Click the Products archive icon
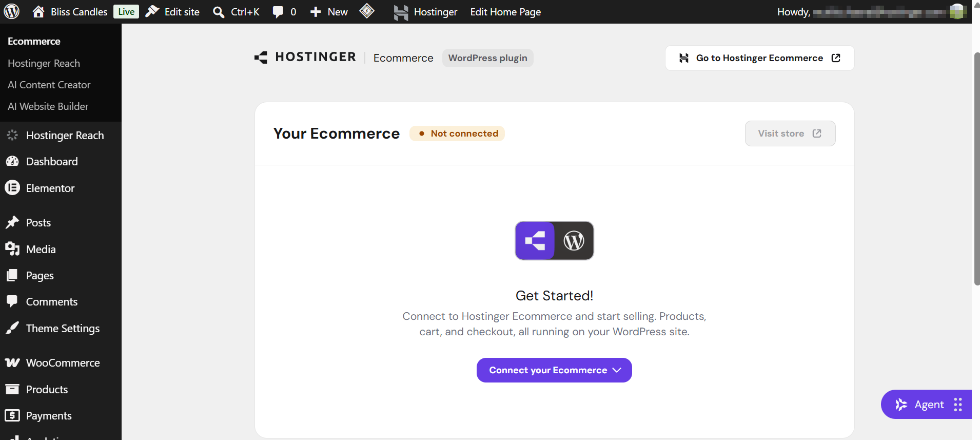The width and height of the screenshot is (980, 440). 12,389
